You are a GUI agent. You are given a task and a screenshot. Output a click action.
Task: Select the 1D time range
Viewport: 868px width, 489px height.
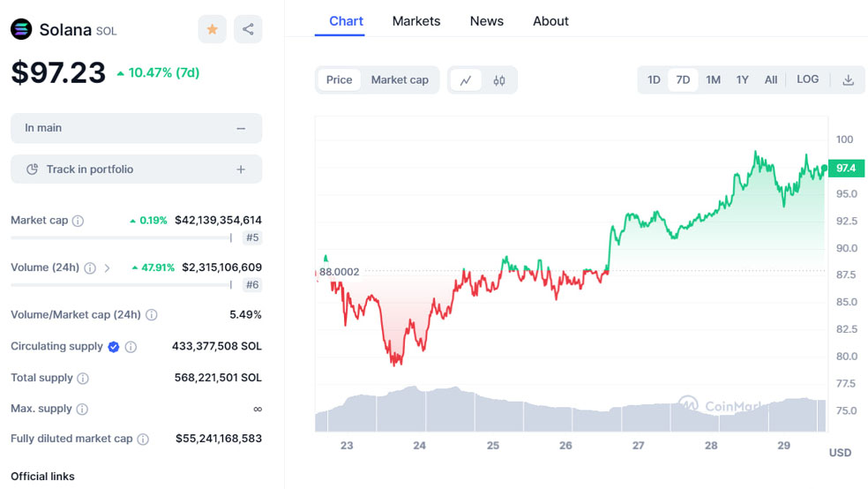pos(654,79)
